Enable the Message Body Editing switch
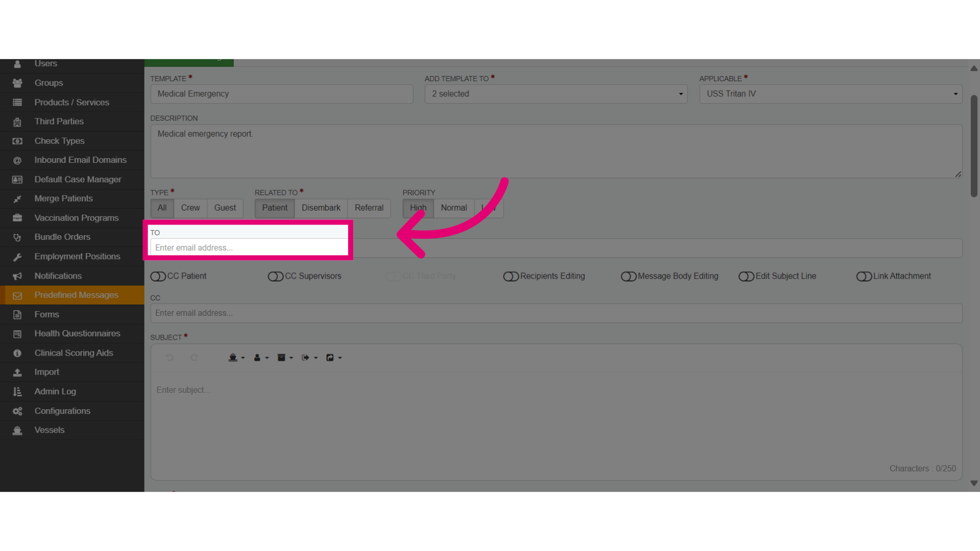Viewport: 980px width, 551px height. tap(628, 277)
